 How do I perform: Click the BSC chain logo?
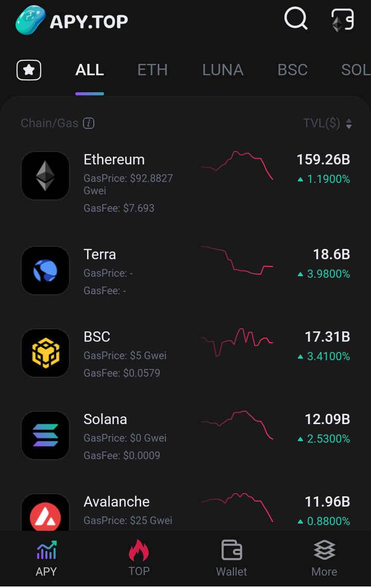45,353
